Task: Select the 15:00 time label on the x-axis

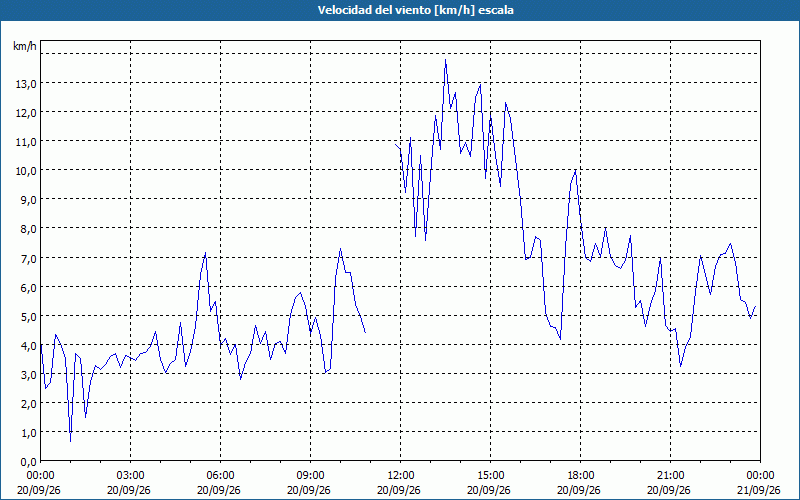Action: [490, 476]
